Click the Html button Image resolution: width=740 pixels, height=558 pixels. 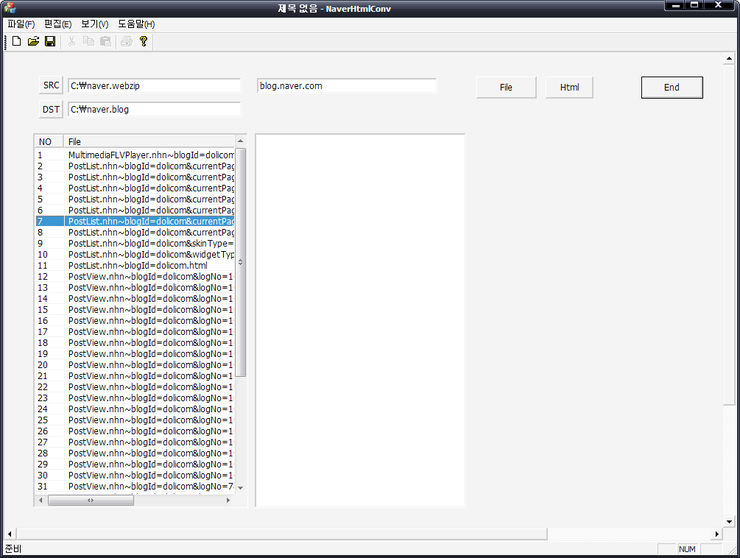569,87
